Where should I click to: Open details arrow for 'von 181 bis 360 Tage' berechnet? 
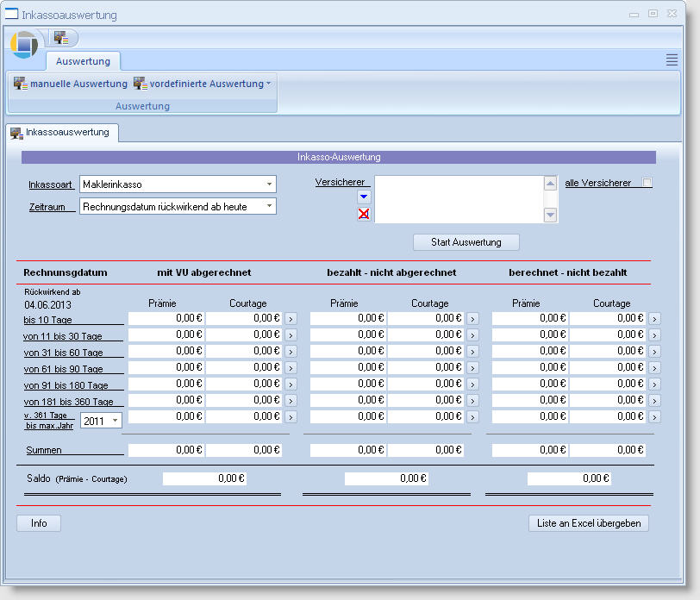pos(654,401)
